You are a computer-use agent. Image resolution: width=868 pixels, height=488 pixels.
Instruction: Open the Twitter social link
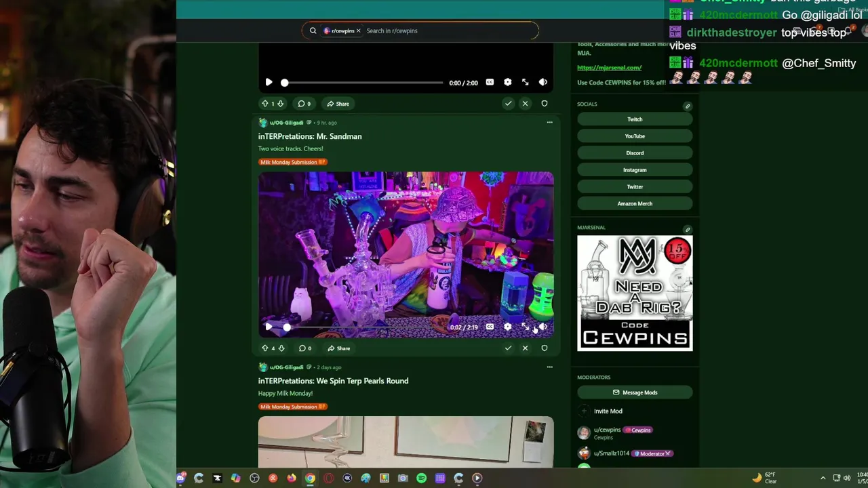click(635, 187)
